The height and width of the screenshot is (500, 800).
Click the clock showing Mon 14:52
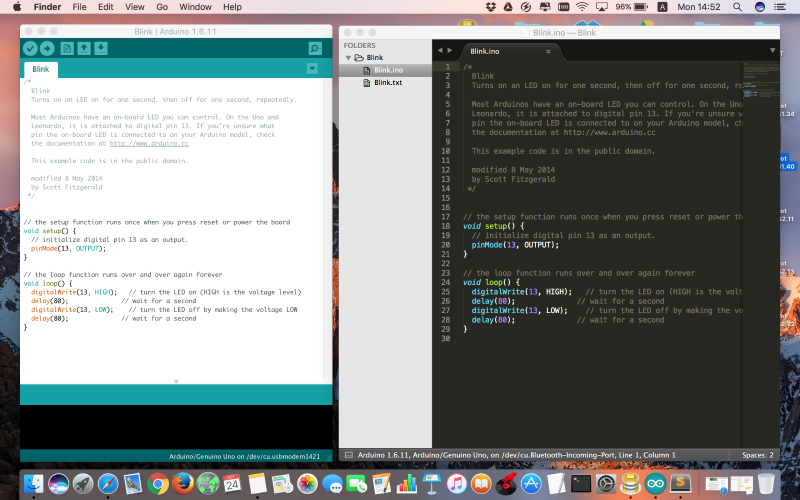pos(698,7)
